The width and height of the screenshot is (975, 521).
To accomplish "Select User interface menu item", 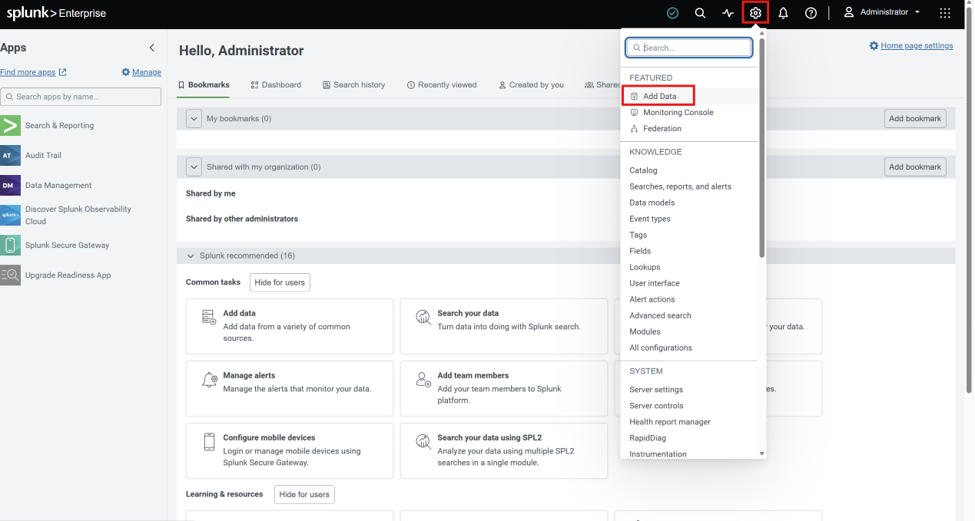I will pos(654,284).
